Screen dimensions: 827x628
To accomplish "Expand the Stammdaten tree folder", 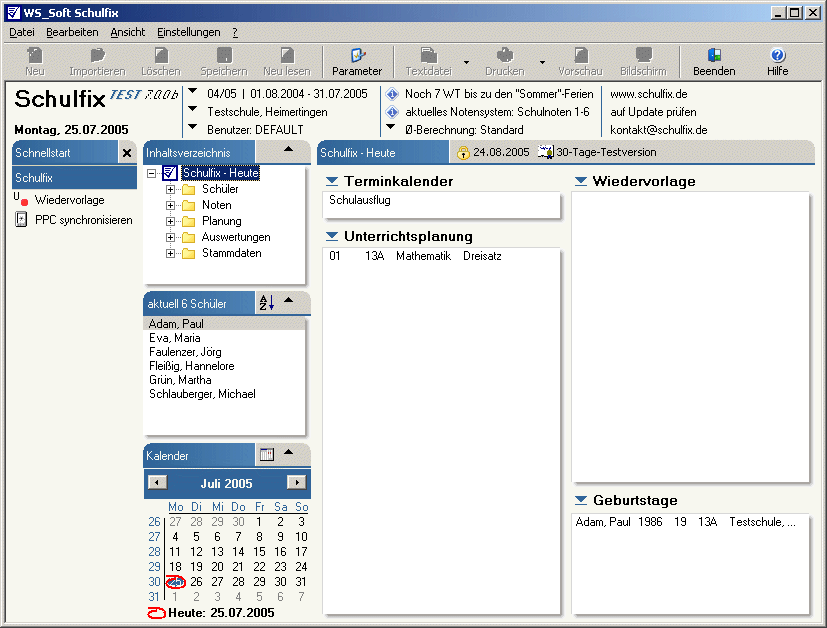I will click(x=170, y=254).
